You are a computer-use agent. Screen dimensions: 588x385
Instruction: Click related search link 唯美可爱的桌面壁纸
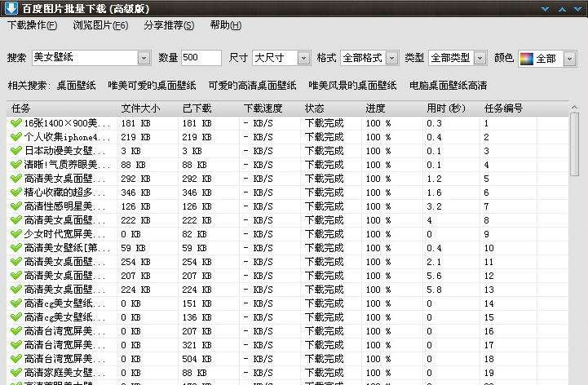coord(152,86)
